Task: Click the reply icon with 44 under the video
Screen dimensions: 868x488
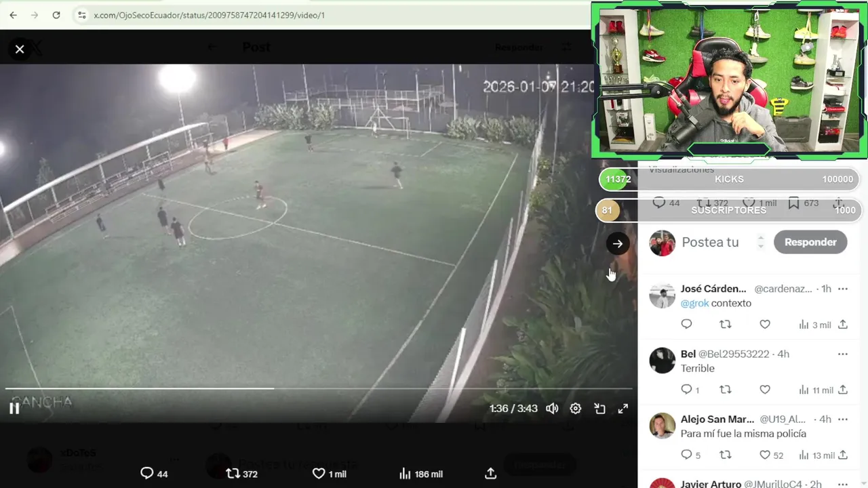Action: (153, 474)
